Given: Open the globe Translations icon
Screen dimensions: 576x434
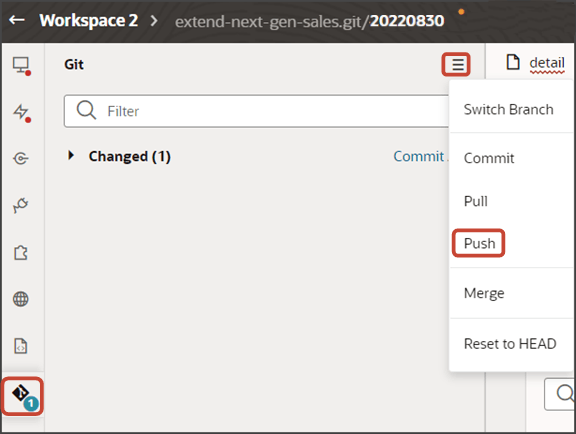Looking at the screenshot, I should click(x=21, y=299).
